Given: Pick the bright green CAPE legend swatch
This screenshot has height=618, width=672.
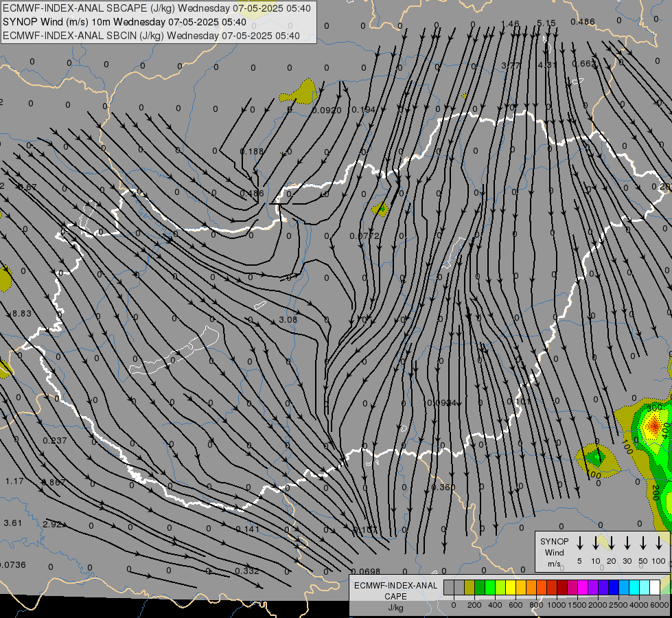Looking at the screenshot, I should [490, 587].
